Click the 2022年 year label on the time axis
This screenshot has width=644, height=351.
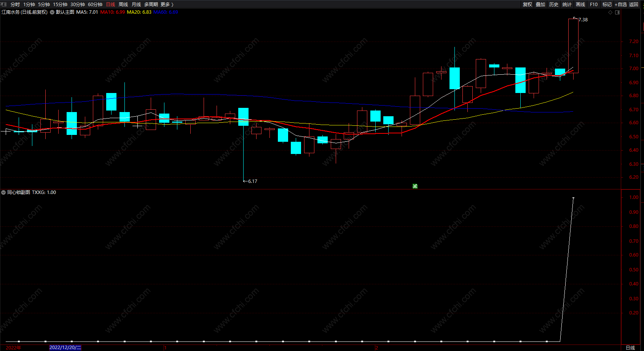coord(13,348)
